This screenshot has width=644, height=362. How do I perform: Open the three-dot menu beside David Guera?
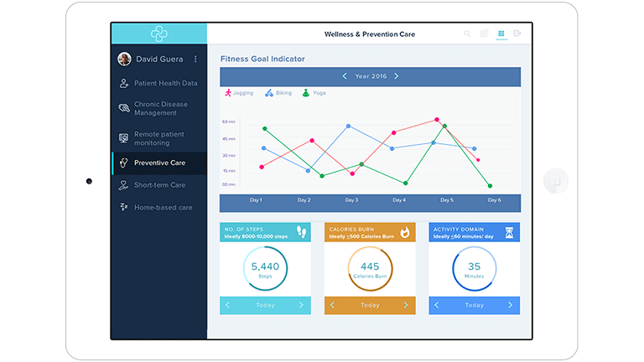pos(195,59)
